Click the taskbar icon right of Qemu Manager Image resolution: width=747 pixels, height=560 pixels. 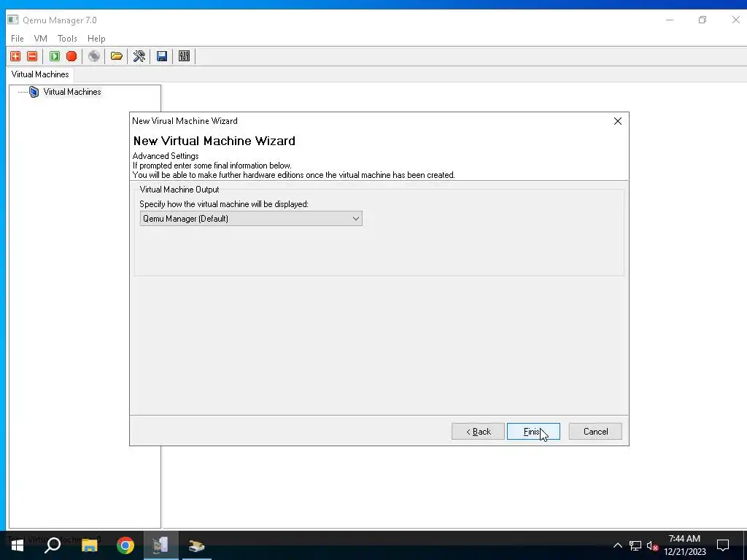click(x=196, y=545)
